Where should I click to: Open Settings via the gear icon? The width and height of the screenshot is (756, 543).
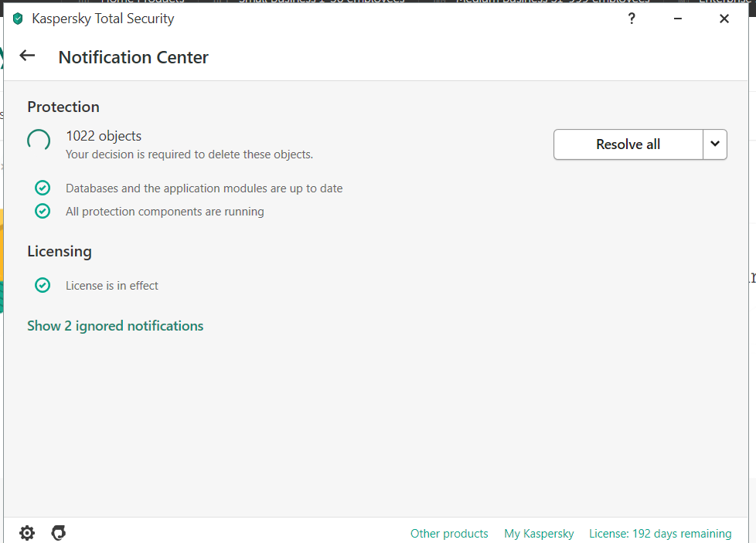[x=27, y=533]
